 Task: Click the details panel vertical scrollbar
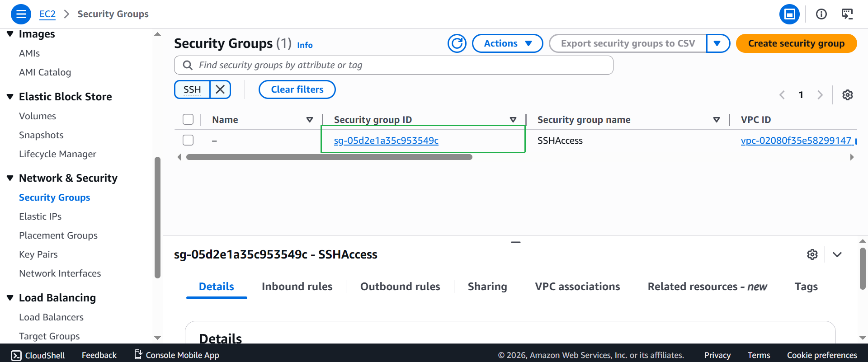[x=863, y=268]
